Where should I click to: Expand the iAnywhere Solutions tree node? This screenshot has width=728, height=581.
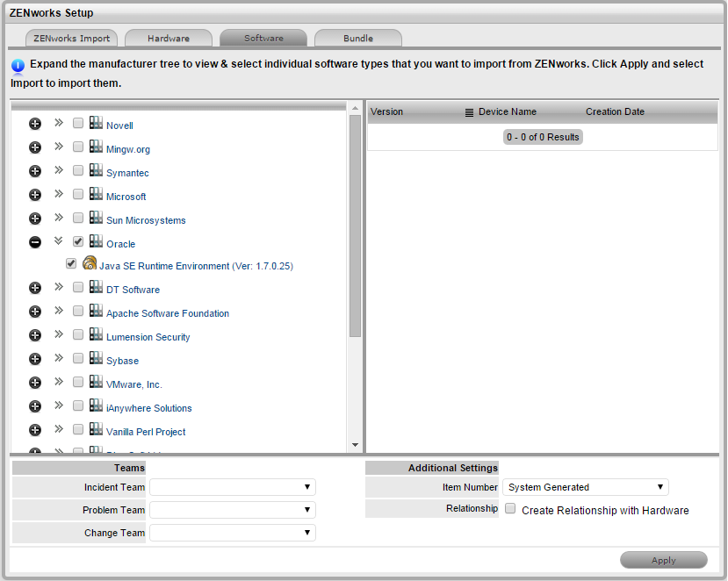[x=35, y=406]
